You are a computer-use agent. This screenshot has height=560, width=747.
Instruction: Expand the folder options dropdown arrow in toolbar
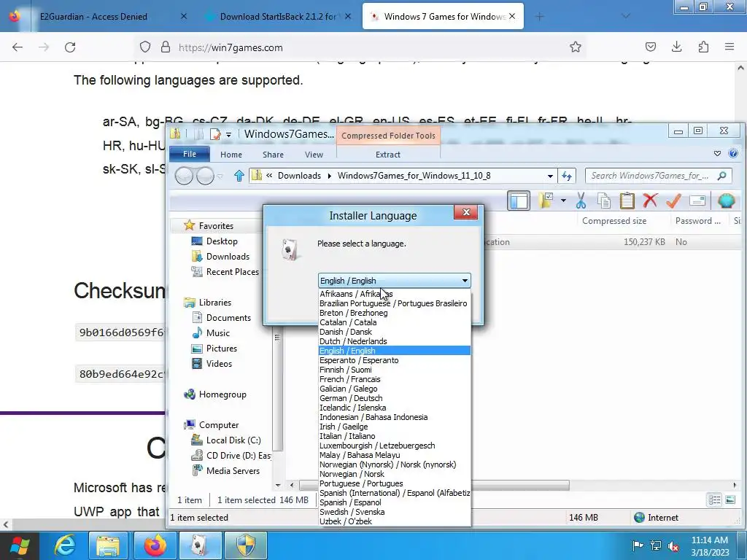pos(563,201)
